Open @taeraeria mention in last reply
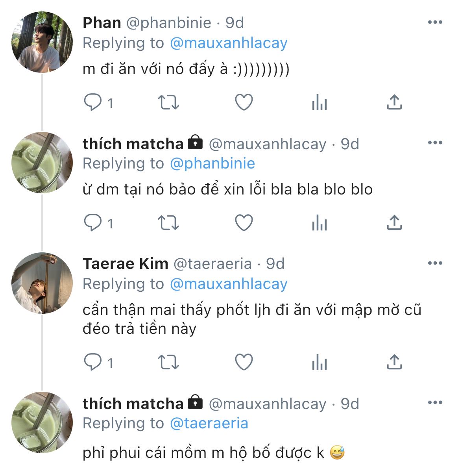This screenshot has width=460, height=476. click(209, 423)
